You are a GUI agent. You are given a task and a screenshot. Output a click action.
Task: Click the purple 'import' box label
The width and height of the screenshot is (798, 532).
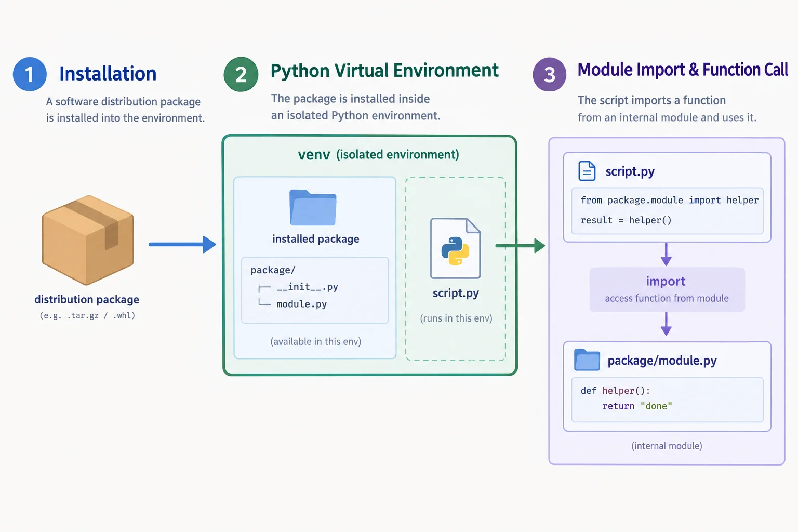point(666,281)
